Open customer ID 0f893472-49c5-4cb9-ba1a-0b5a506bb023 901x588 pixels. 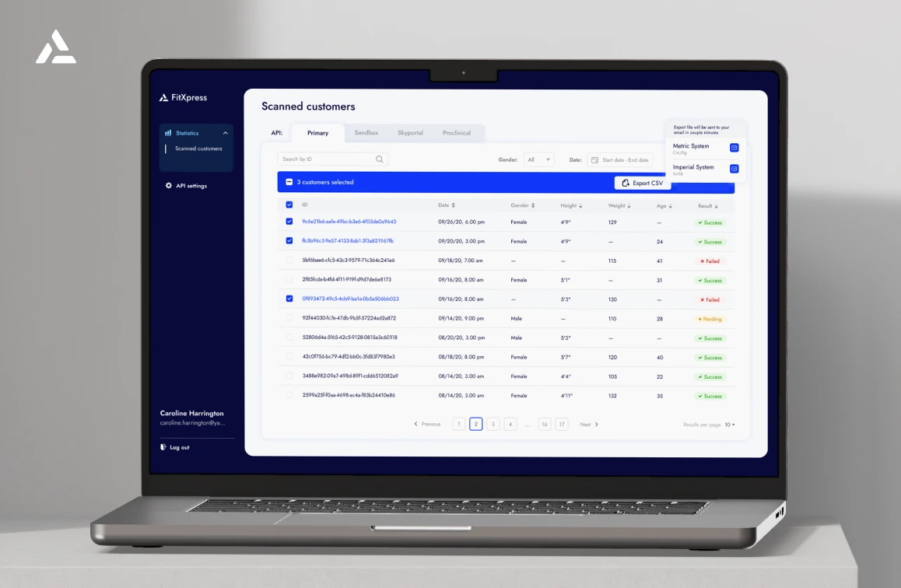(350, 299)
